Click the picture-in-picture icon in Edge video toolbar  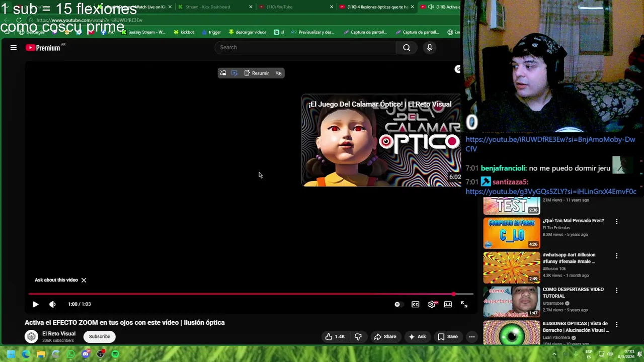click(x=223, y=73)
